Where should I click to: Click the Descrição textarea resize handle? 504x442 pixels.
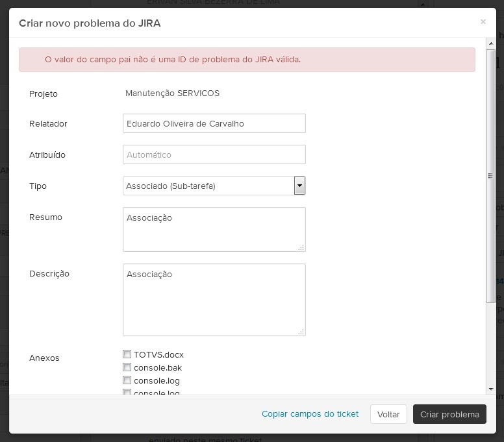(301, 332)
